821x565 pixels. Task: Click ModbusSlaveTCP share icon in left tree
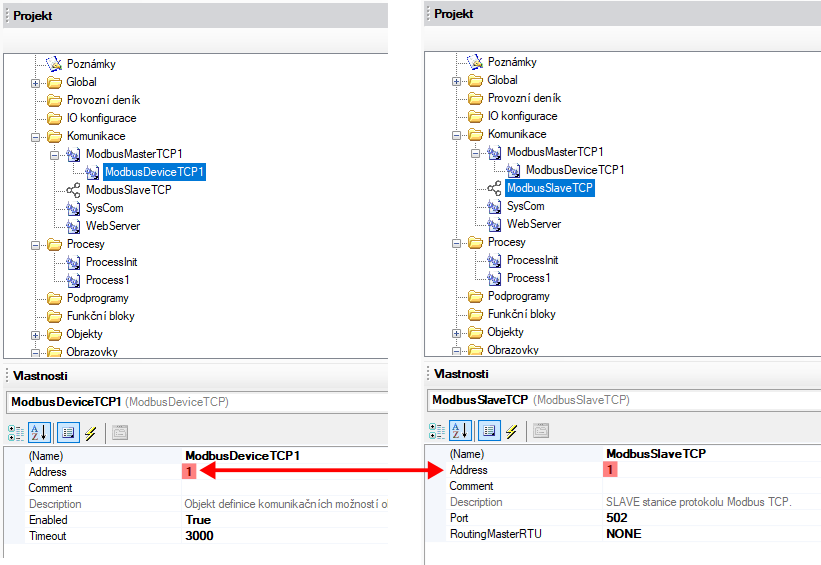(x=73, y=190)
